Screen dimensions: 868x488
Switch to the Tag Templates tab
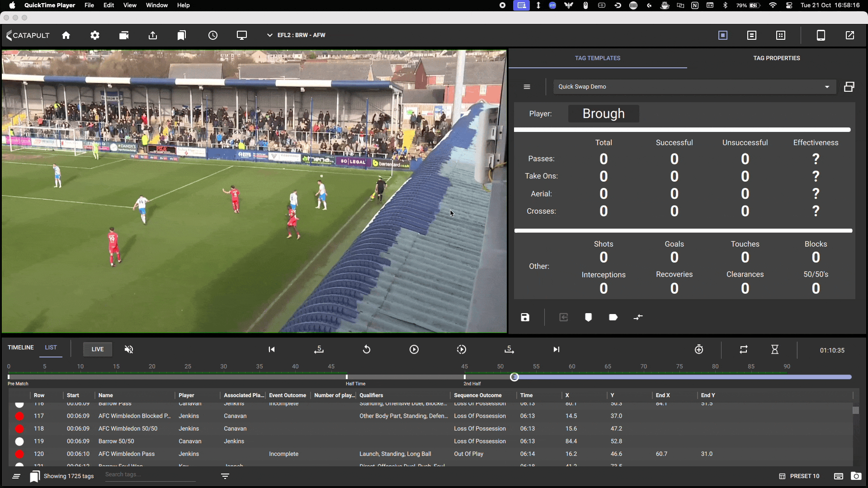click(598, 58)
